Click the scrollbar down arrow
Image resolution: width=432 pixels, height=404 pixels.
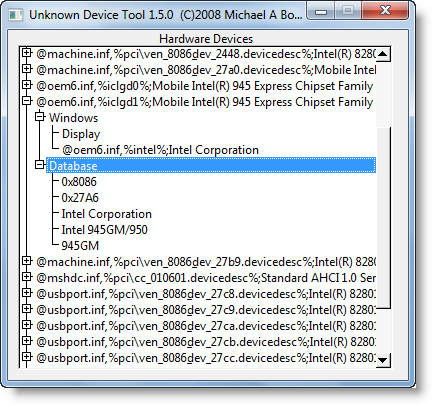(383, 360)
